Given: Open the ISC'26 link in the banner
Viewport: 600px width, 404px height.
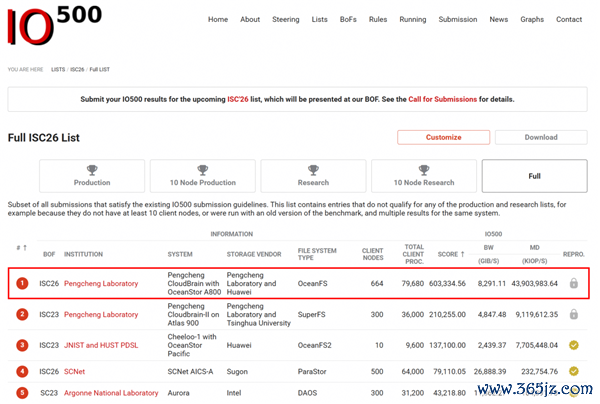Looking at the screenshot, I should [238, 99].
